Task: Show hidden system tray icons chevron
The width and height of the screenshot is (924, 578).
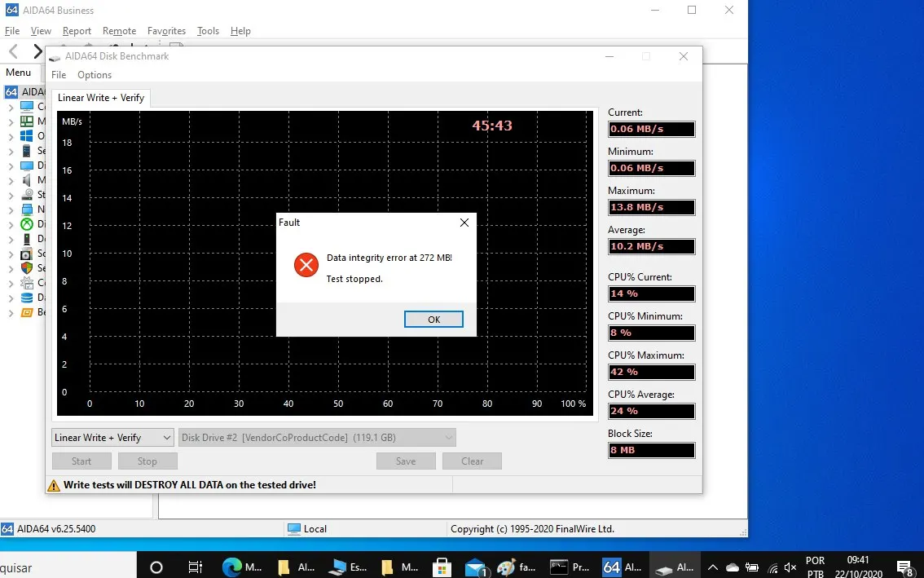Action: (712, 567)
